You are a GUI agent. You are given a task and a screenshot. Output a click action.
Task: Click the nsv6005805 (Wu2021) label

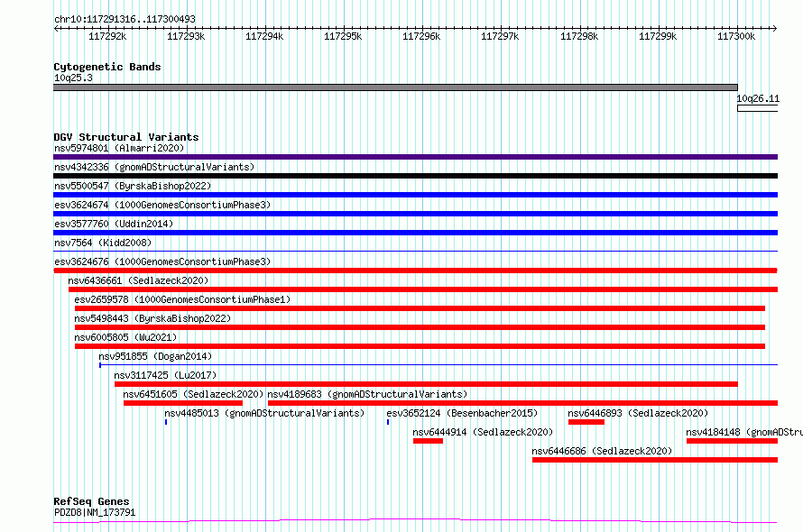[x=125, y=337]
